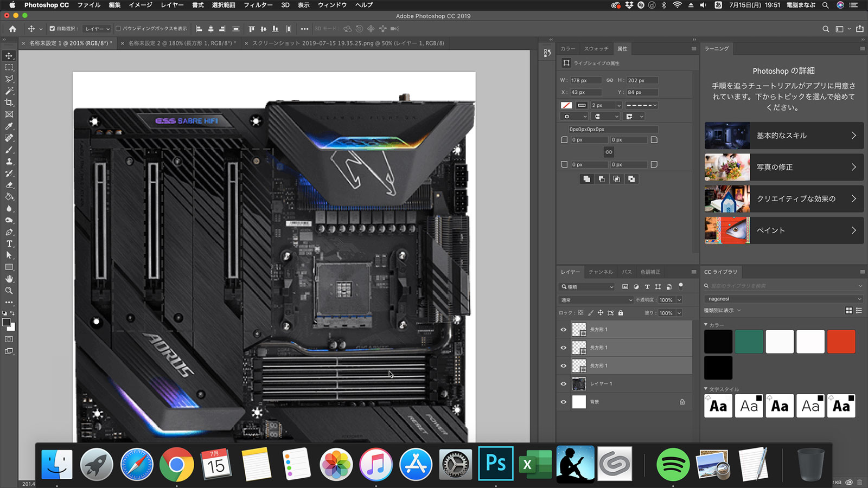Open the naganosi library dropdown
The height and width of the screenshot is (488, 868).
point(784,299)
